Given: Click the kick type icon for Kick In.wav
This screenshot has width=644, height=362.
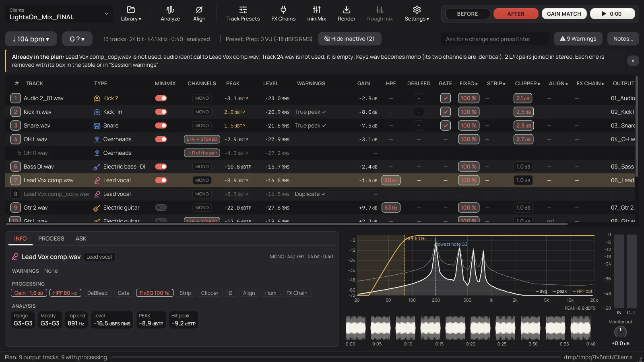Looking at the screenshot, I should tap(97, 112).
